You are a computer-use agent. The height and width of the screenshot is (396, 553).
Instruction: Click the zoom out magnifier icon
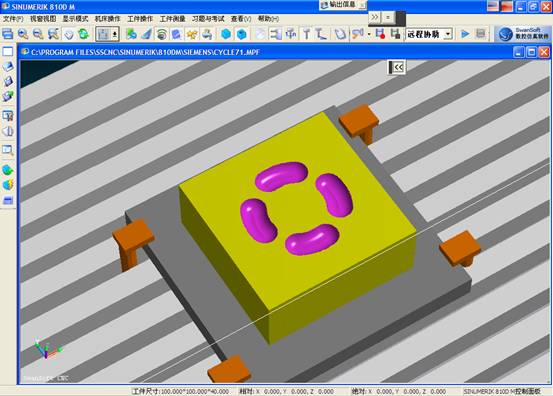[x=38, y=34]
